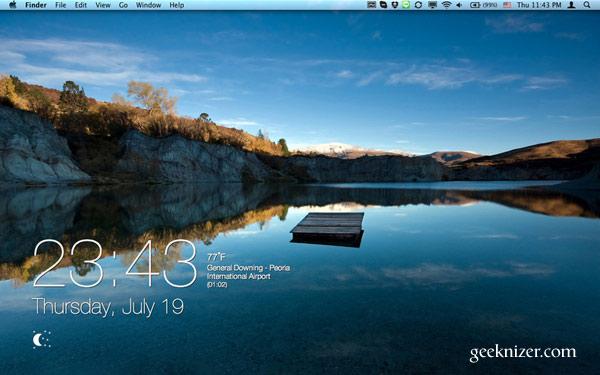
Task: Open the View menu
Action: coord(103,5)
